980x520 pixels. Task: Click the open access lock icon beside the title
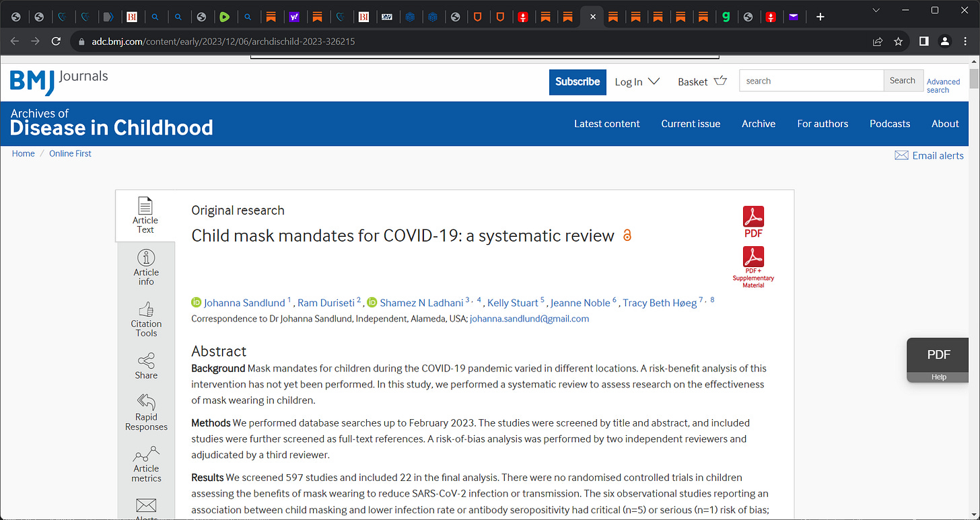(627, 235)
